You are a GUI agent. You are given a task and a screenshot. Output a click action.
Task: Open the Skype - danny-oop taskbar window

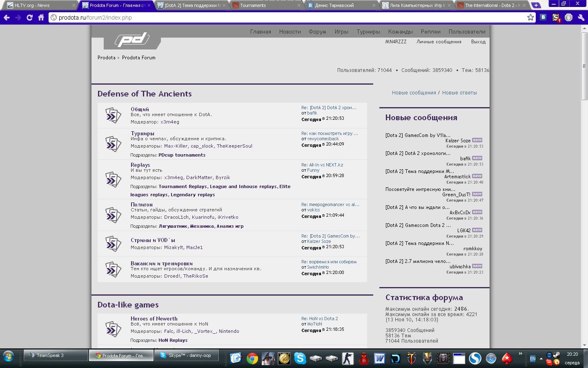[186, 356]
